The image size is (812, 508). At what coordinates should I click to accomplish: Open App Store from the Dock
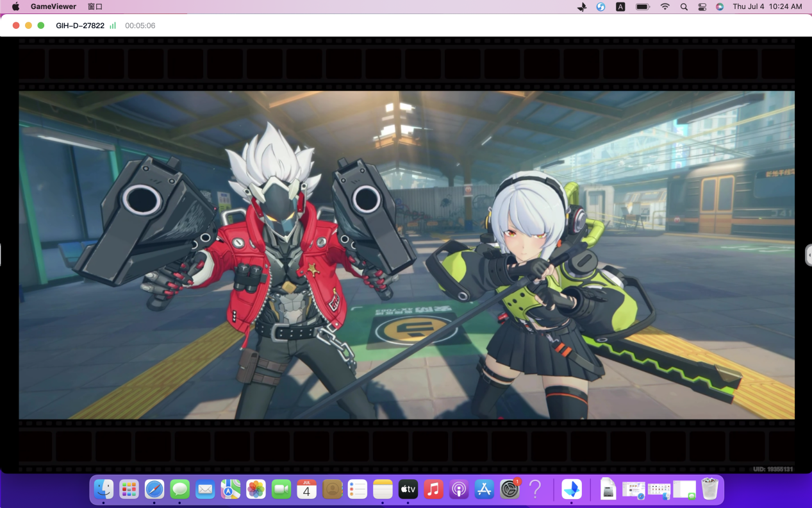point(484,489)
